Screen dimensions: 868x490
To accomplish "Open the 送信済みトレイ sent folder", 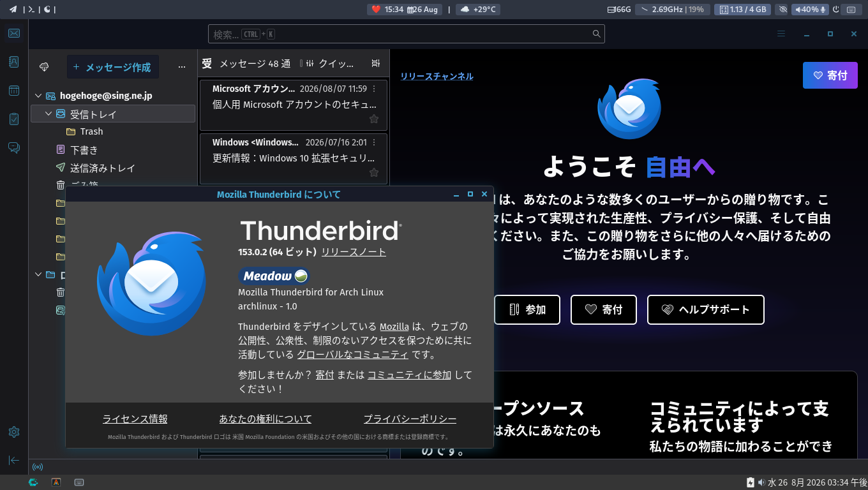I will [x=103, y=168].
